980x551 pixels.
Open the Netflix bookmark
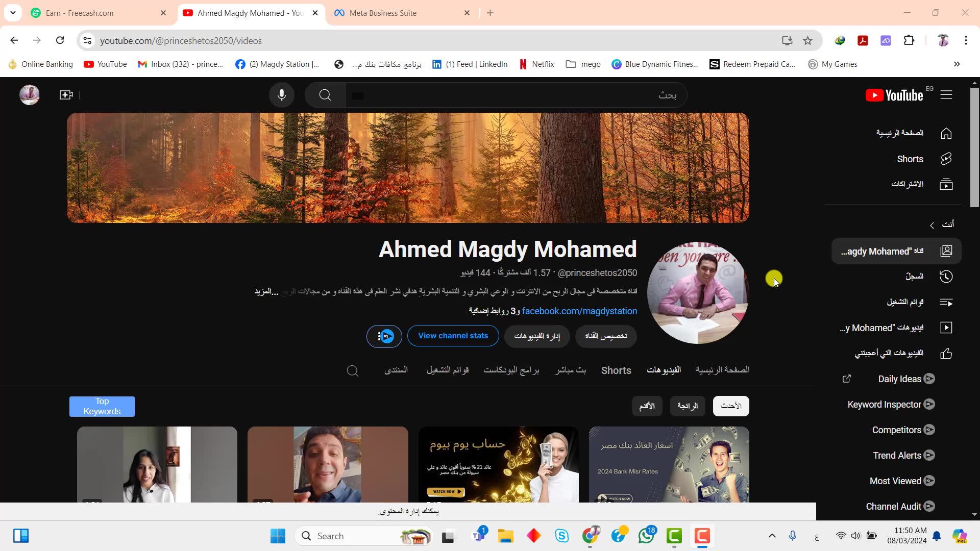pyautogui.click(x=536, y=64)
